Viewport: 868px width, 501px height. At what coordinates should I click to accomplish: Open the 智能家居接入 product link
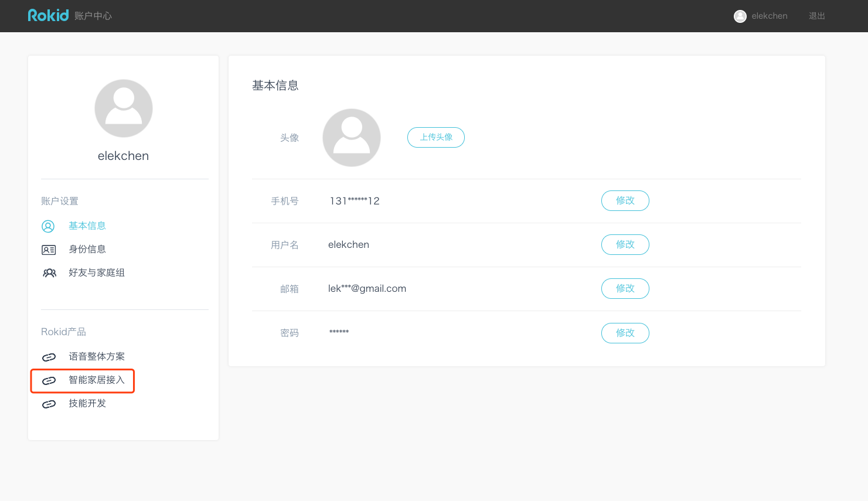(97, 380)
